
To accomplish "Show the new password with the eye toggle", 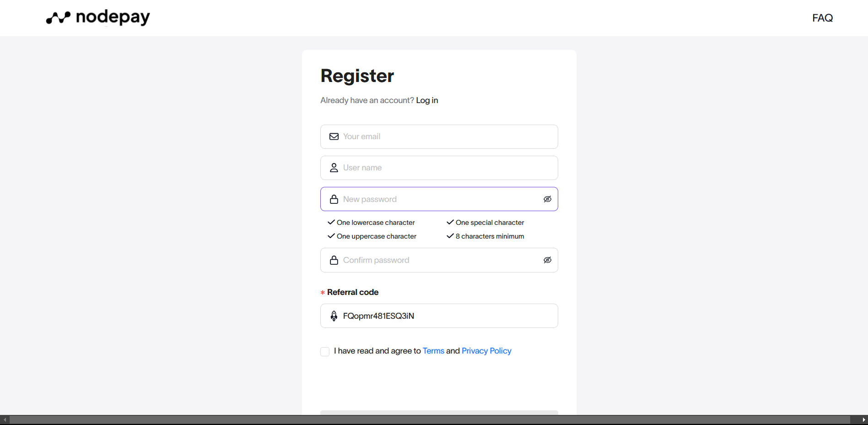I will (x=547, y=199).
